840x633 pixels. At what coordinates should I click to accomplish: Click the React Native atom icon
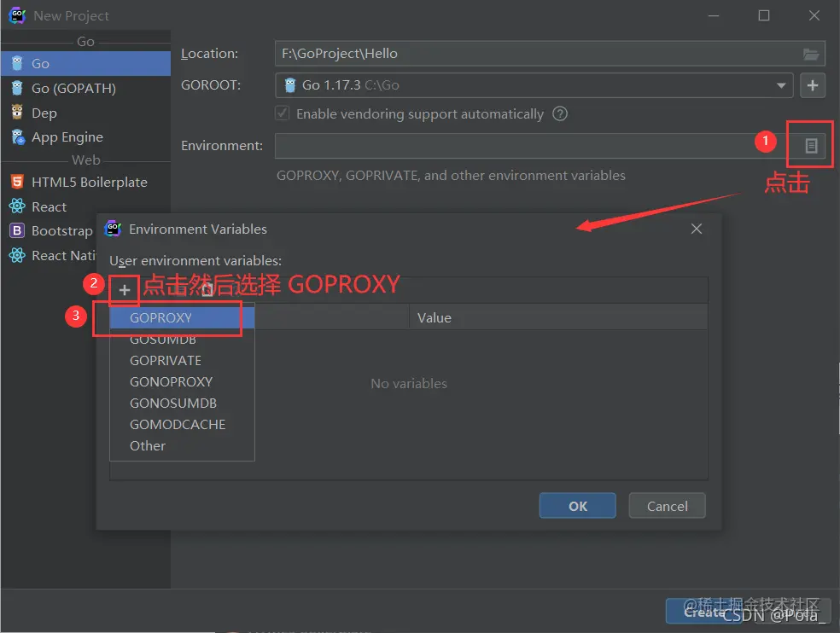tap(17, 255)
